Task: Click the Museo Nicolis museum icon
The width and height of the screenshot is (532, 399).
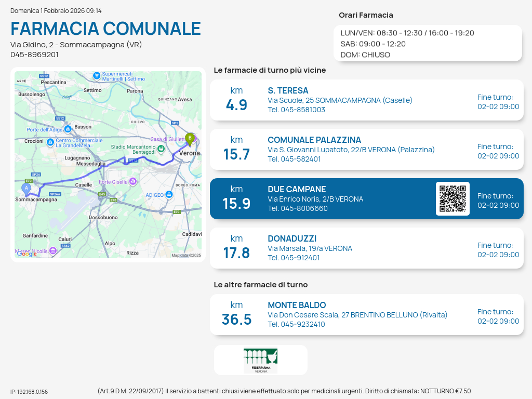Action: click(x=52, y=251)
